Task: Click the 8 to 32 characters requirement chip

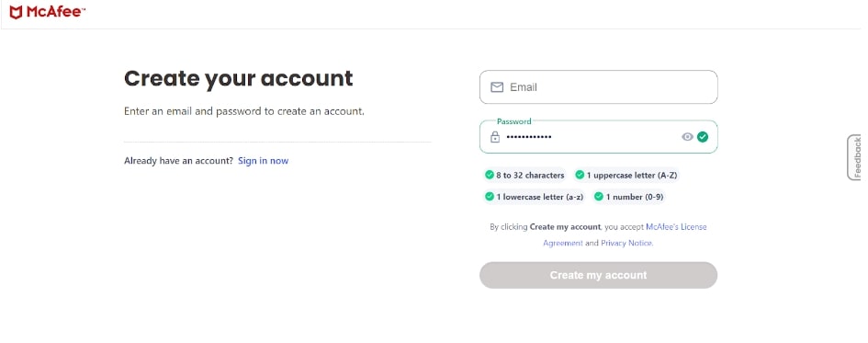Action: (524, 175)
